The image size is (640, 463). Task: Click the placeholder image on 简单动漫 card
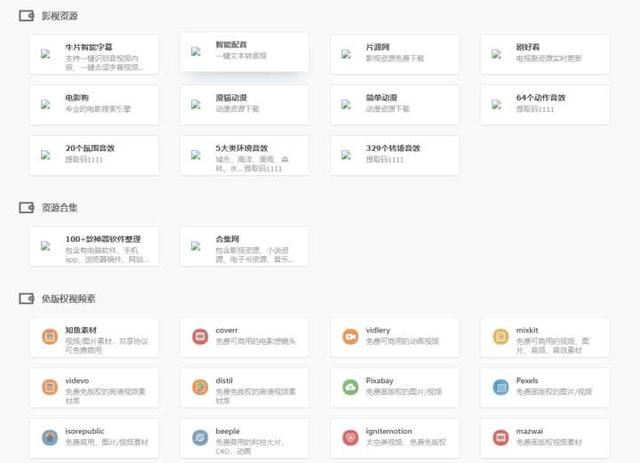click(346, 105)
